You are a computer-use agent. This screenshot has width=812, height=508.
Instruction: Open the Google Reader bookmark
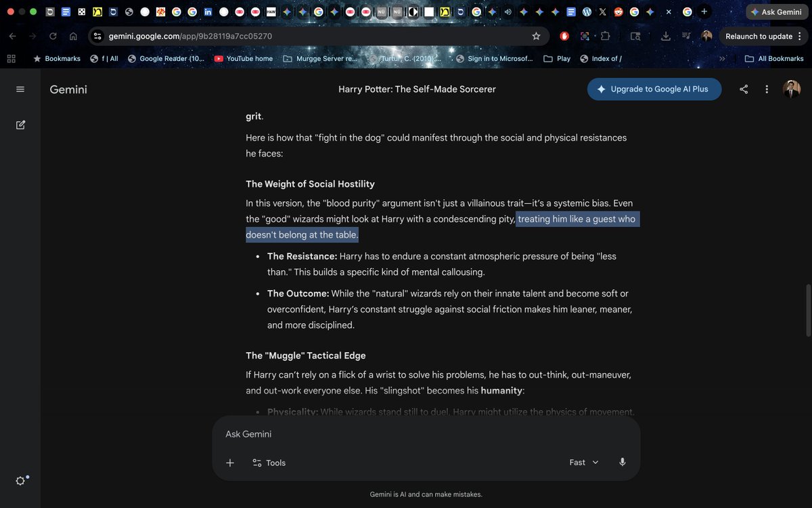(166, 59)
